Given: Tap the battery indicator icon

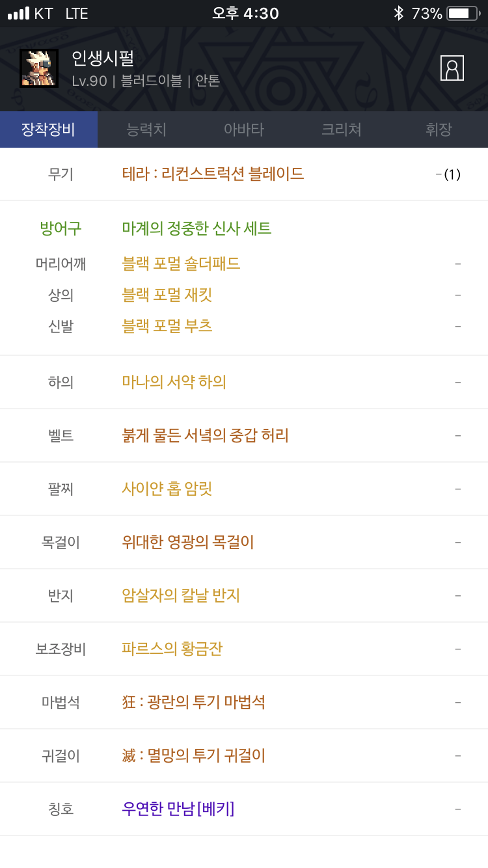Looking at the screenshot, I should [463, 13].
